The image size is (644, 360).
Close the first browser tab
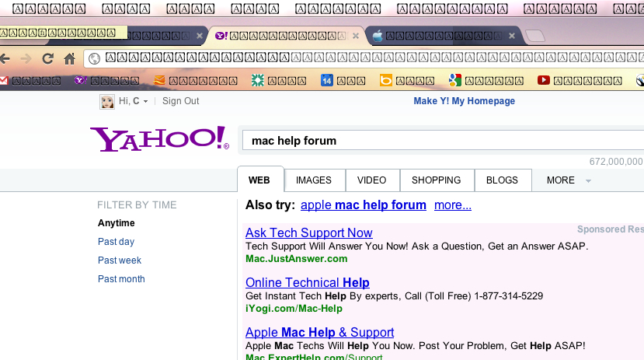point(200,36)
